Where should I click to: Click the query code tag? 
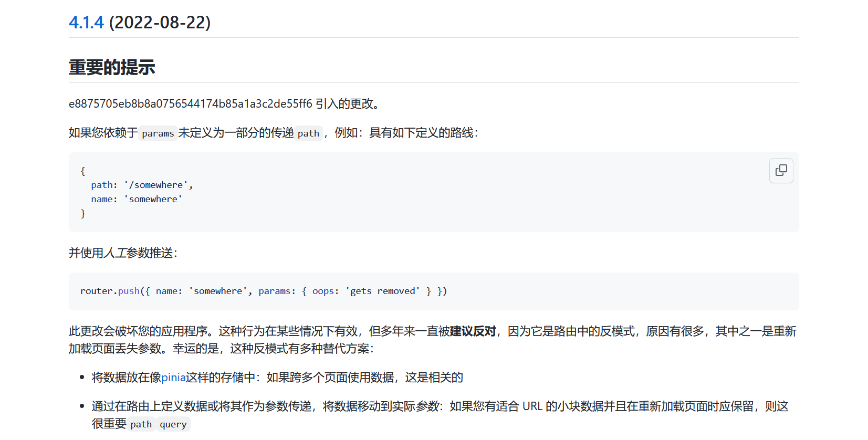(173, 424)
